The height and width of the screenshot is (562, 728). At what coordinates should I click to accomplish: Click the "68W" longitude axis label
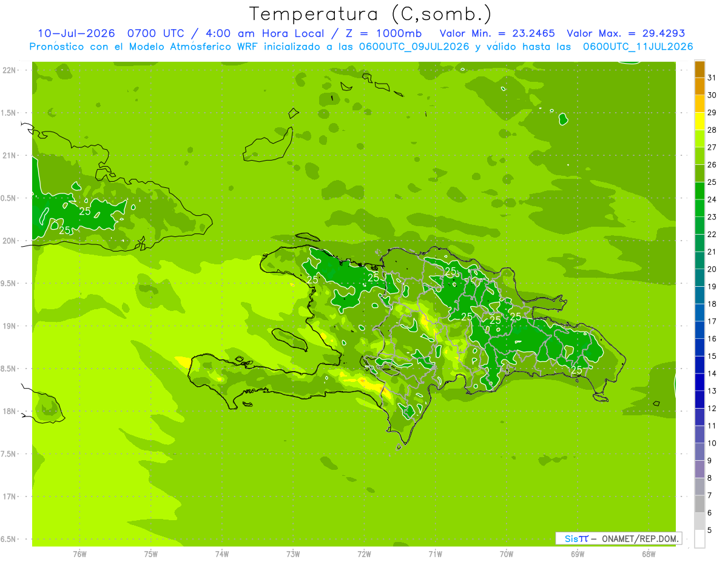(649, 554)
